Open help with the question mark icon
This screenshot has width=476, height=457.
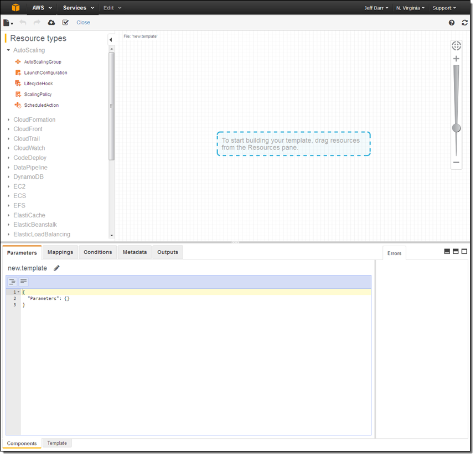point(451,23)
